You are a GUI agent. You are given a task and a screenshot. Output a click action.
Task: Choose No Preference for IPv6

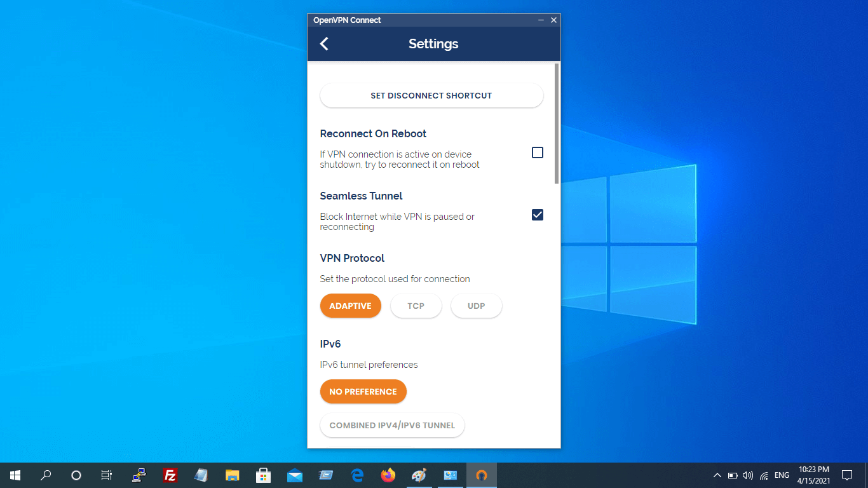click(x=363, y=391)
